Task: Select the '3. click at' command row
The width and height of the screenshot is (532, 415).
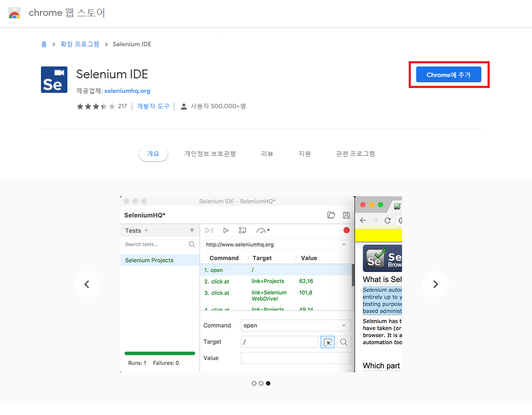Action: (276, 295)
